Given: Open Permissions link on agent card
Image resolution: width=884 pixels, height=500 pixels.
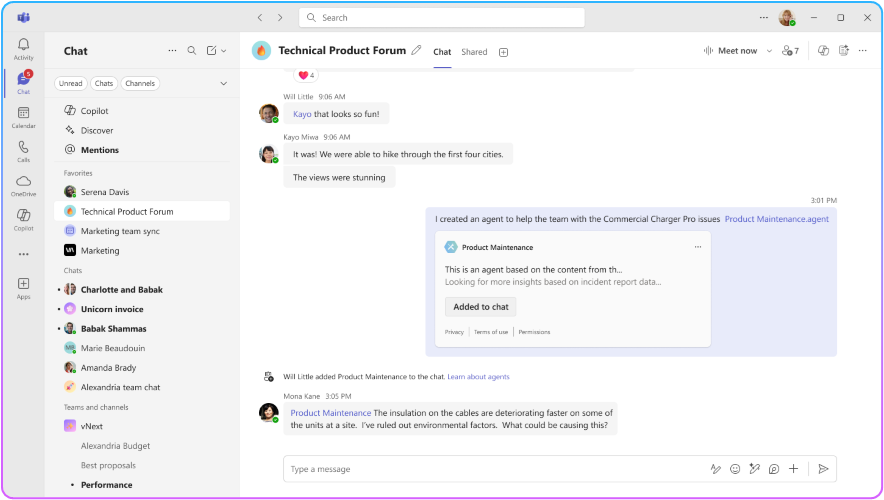Looking at the screenshot, I should 534,332.
